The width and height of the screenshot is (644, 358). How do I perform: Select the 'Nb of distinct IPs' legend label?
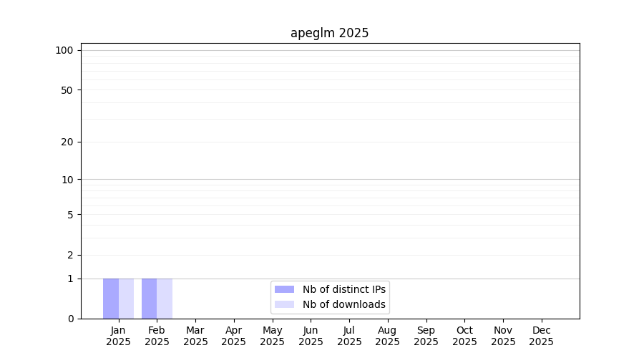(x=343, y=289)
